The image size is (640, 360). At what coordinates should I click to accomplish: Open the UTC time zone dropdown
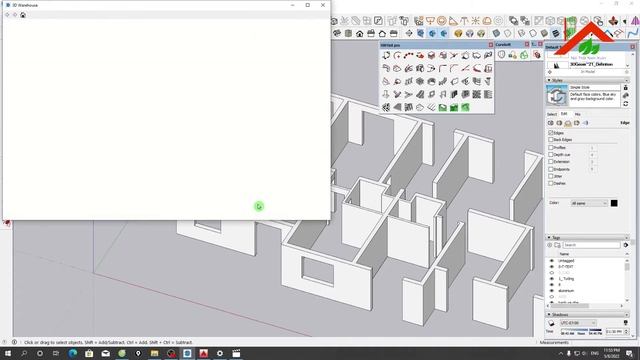578,323
